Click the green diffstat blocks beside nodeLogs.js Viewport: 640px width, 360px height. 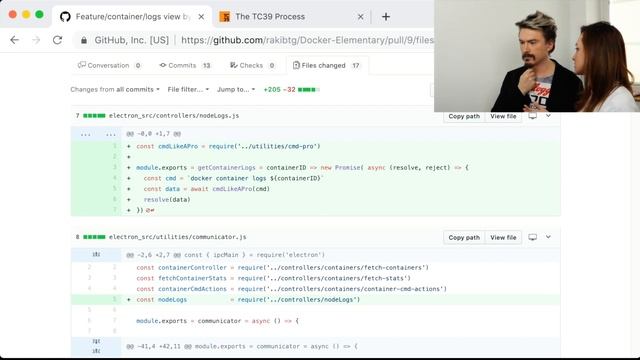(94, 116)
